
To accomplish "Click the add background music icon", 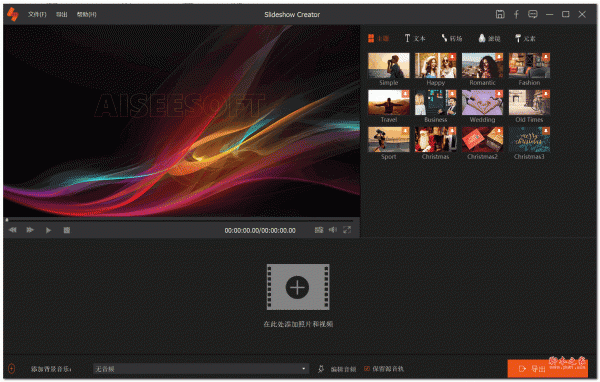I will click(11, 369).
